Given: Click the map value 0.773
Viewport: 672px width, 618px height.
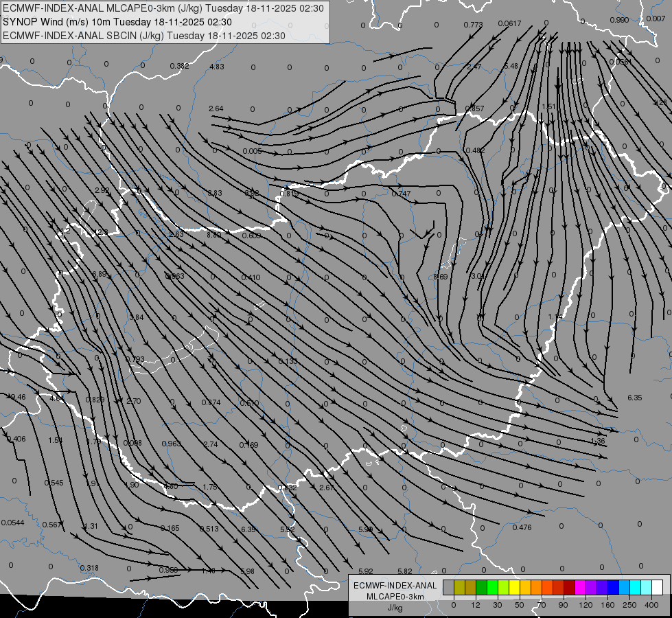Looking at the screenshot, I should (x=473, y=25).
